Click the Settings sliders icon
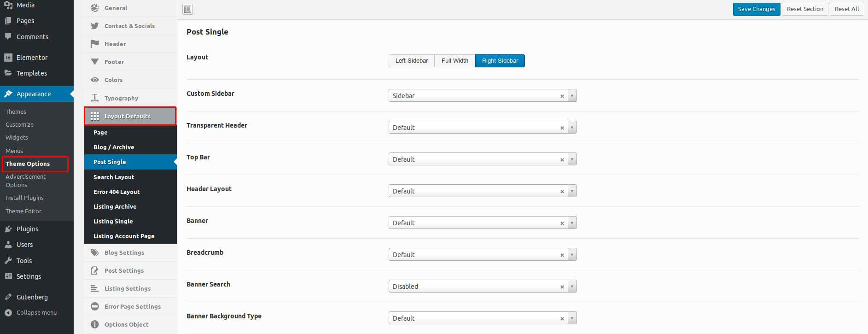868x334 pixels. [x=8, y=276]
